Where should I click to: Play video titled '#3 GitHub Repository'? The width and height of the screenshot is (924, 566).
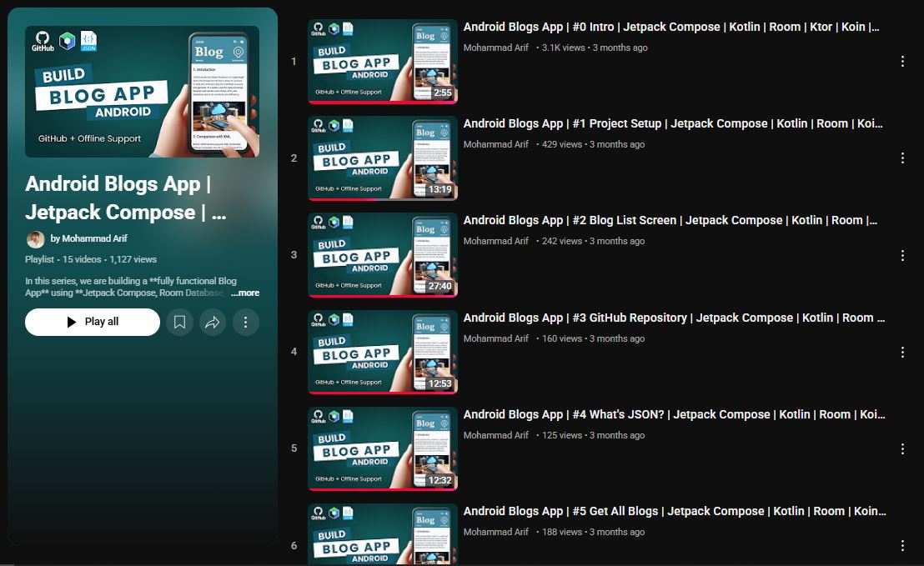tap(674, 318)
